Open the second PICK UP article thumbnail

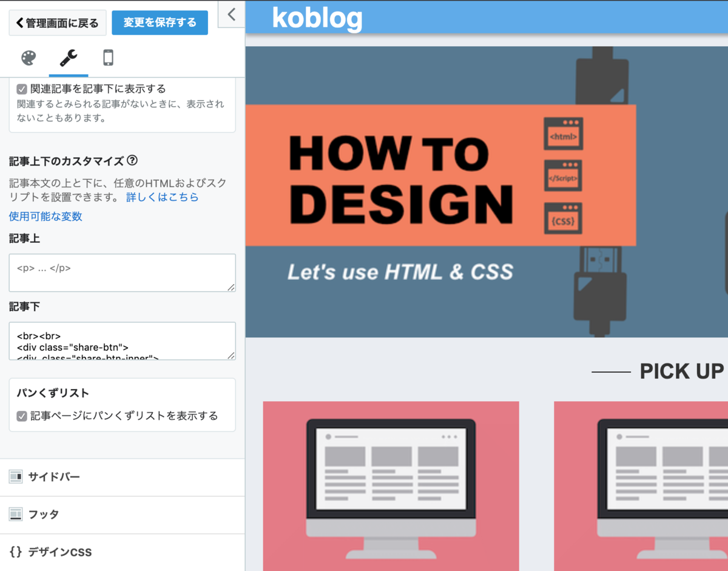(x=641, y=485)
